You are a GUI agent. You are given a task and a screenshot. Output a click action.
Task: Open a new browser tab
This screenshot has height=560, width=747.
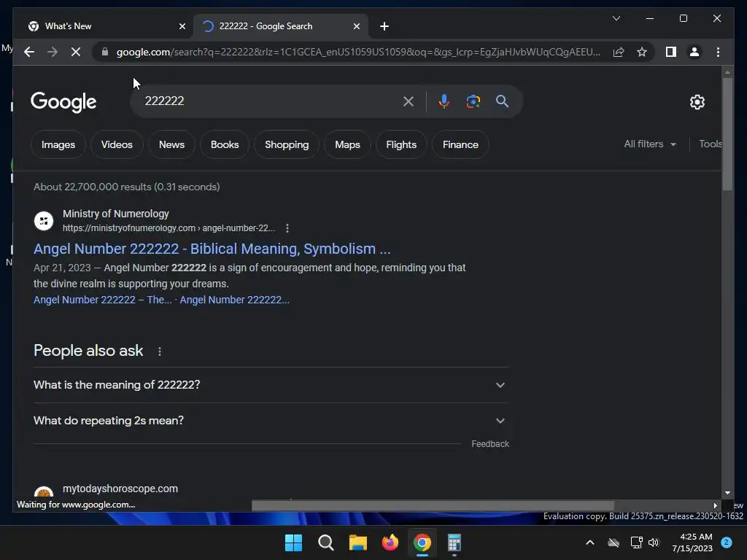(384, 26)
